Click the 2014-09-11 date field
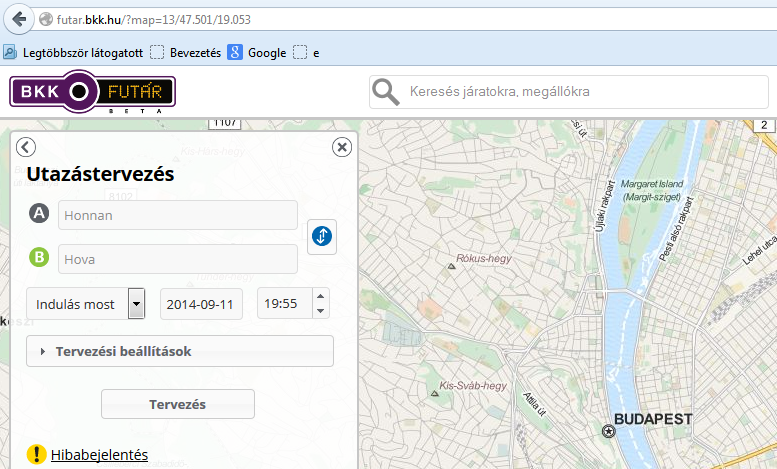This screenshot has width=777, height=469. coord(201,304)
